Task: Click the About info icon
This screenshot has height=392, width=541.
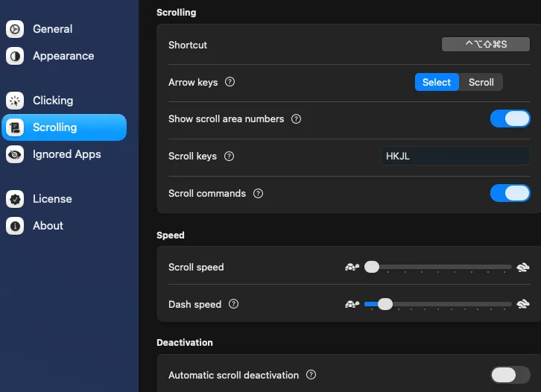Action: [15, 226]
